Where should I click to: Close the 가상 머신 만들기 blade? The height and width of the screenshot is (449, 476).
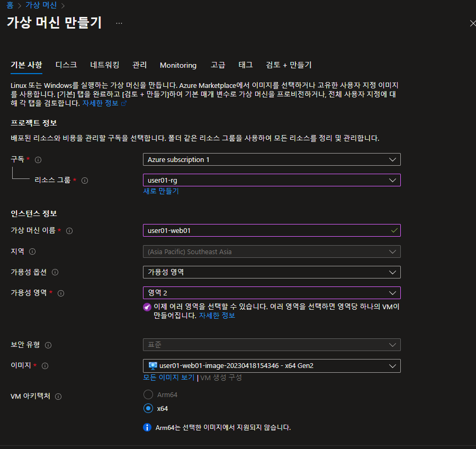472,23
